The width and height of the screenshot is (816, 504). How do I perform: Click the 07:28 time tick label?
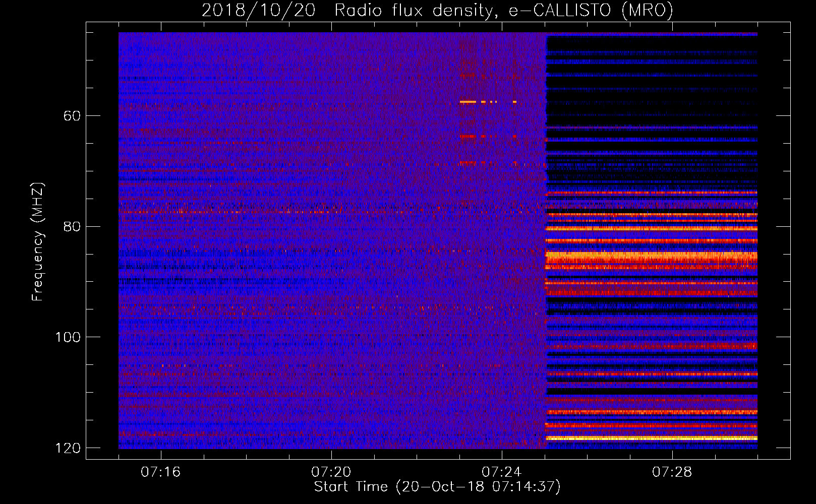tap(672, 472)
